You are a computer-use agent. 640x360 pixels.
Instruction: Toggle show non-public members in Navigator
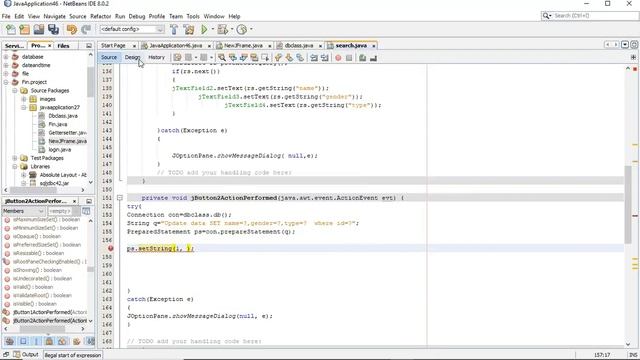click(49, 341)
